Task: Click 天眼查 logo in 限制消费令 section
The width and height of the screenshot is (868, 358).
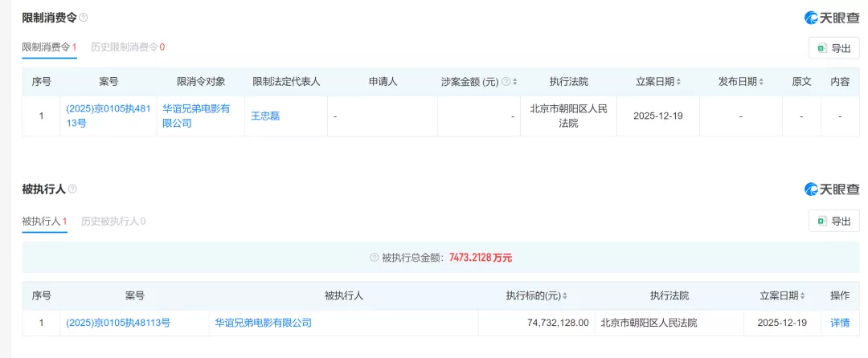Action: pos(832,18)
